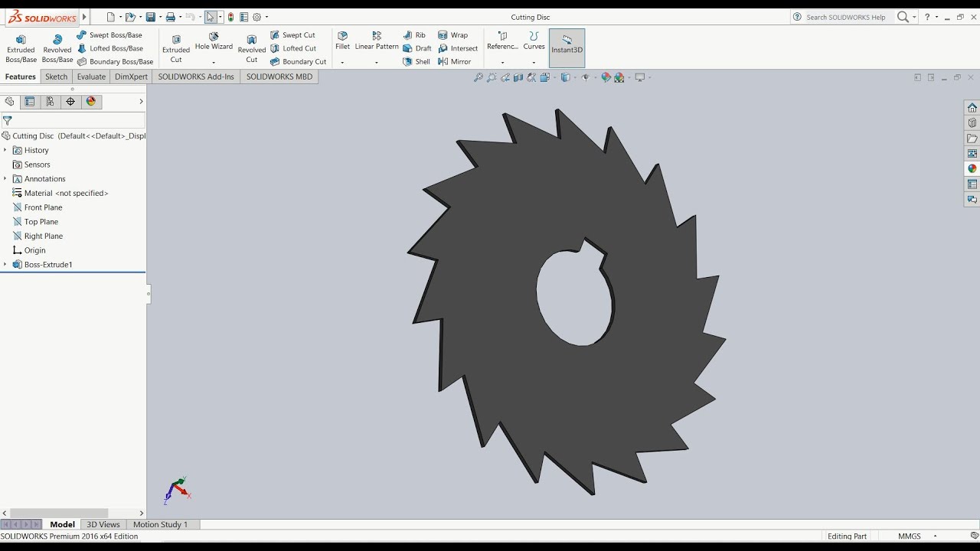Choose Swept Boss/Base feature
Screen dimensions: 980x551
click(x=109, y=35)
